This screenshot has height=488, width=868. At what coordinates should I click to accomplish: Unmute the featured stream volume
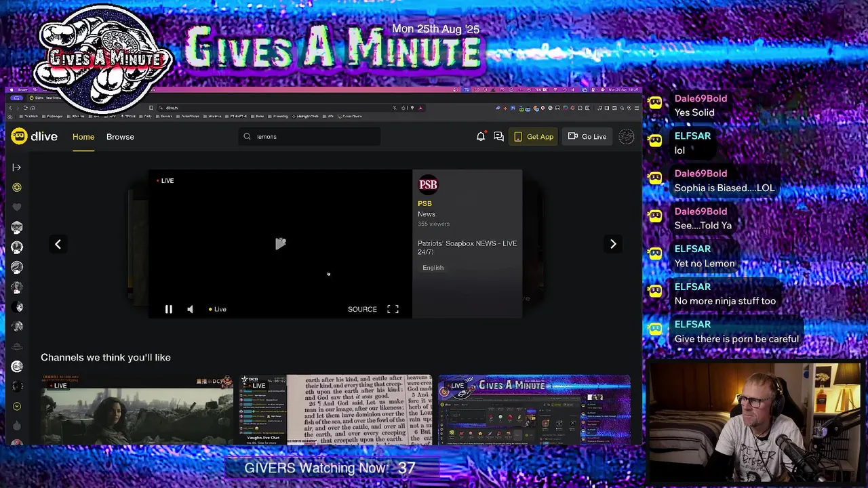(190, 309)
